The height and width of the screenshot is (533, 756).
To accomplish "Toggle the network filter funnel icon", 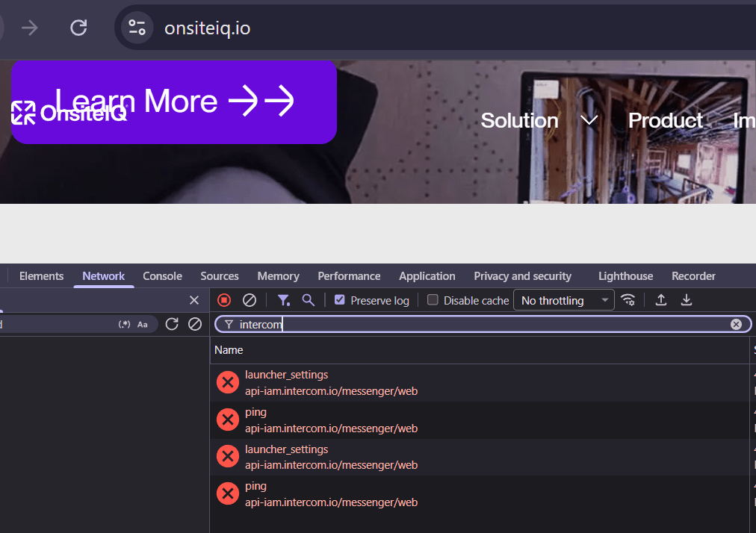I will pos(283,300).
